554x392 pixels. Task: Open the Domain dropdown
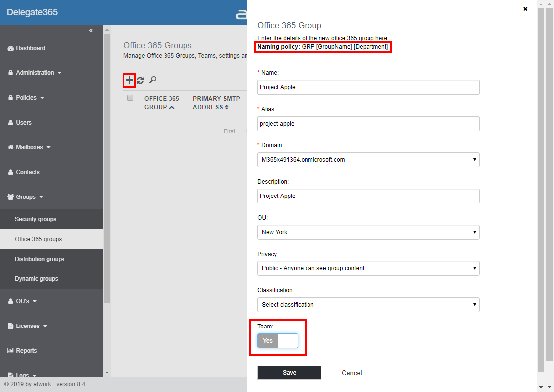(x=368, y=160)
